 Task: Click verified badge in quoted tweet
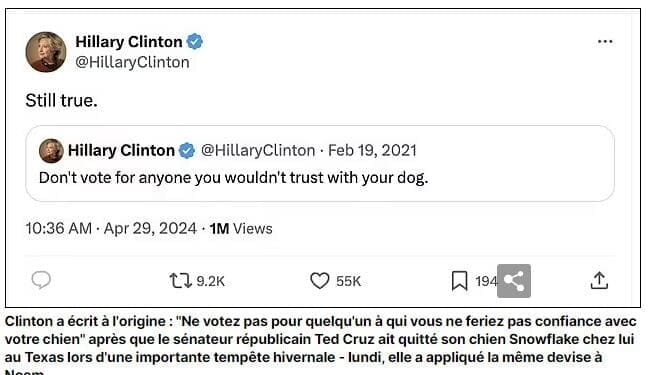point(187,150)
